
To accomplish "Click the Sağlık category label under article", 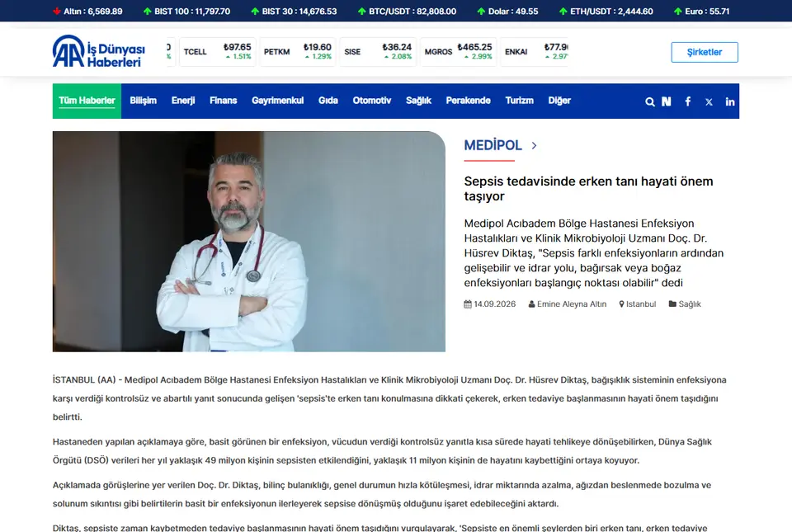I will pos(690,304).
